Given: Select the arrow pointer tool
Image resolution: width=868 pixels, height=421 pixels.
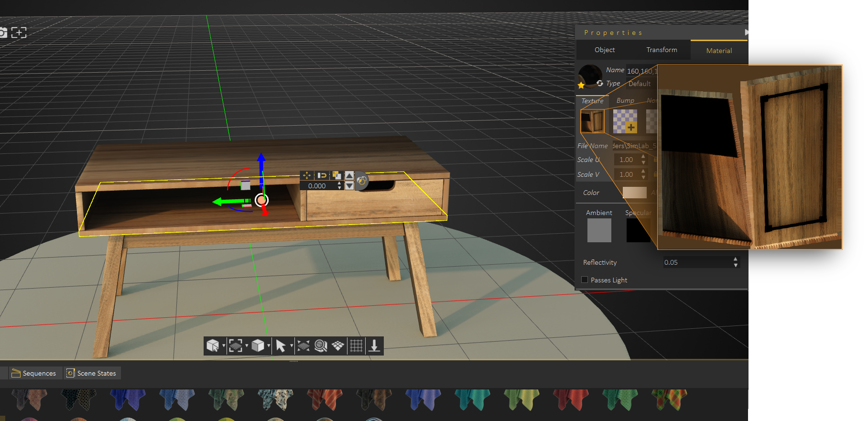Looking at the screenshot, I should click(281, 345).
